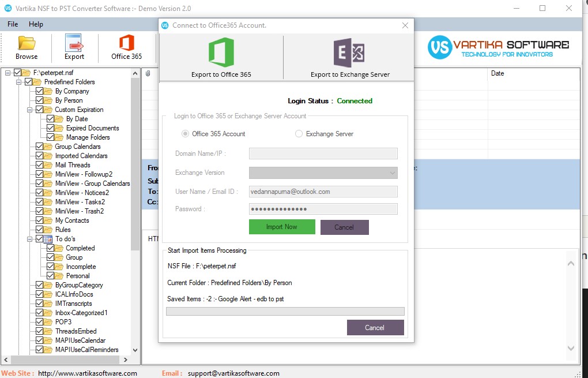The width and height of the screenshot is (588, 378).
Task: Uncheck the ByGroupCategory checkbox
Action: [39, 285]
